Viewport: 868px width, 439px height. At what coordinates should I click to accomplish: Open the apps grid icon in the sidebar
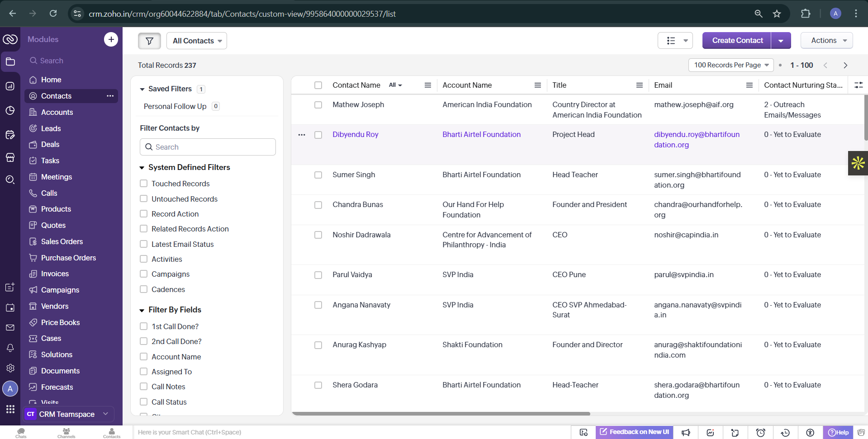tap(10, 409)
